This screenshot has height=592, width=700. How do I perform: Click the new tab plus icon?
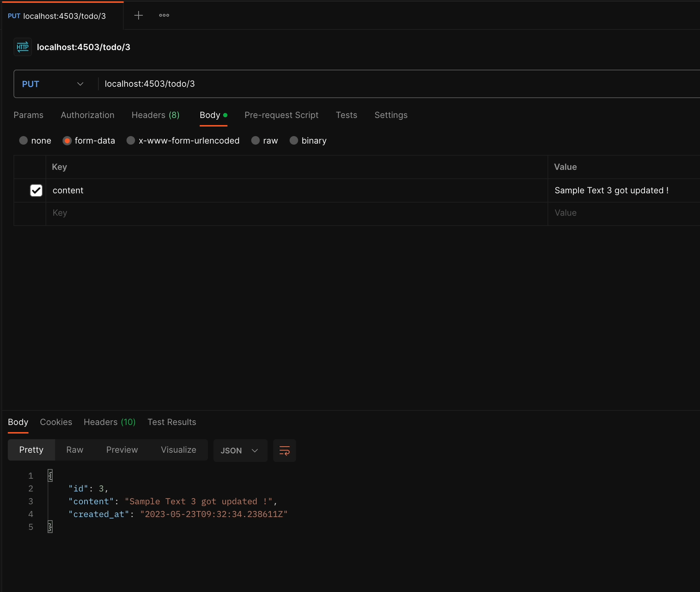click(139, 15)
